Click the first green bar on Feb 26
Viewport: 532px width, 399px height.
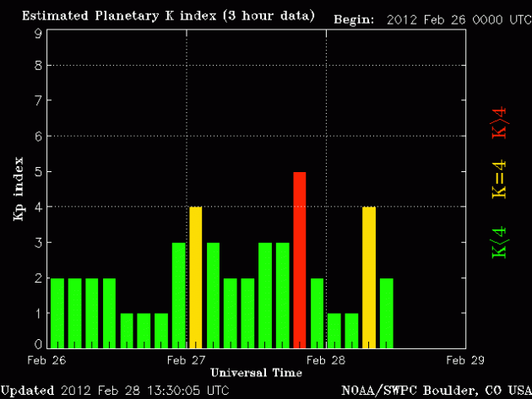(x=57, y=312)
